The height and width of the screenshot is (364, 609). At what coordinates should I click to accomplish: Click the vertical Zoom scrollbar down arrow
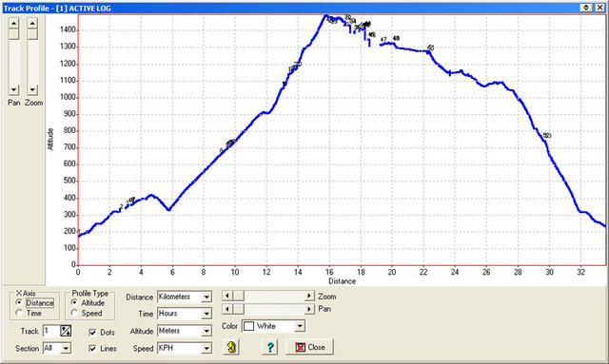[32, 89]
